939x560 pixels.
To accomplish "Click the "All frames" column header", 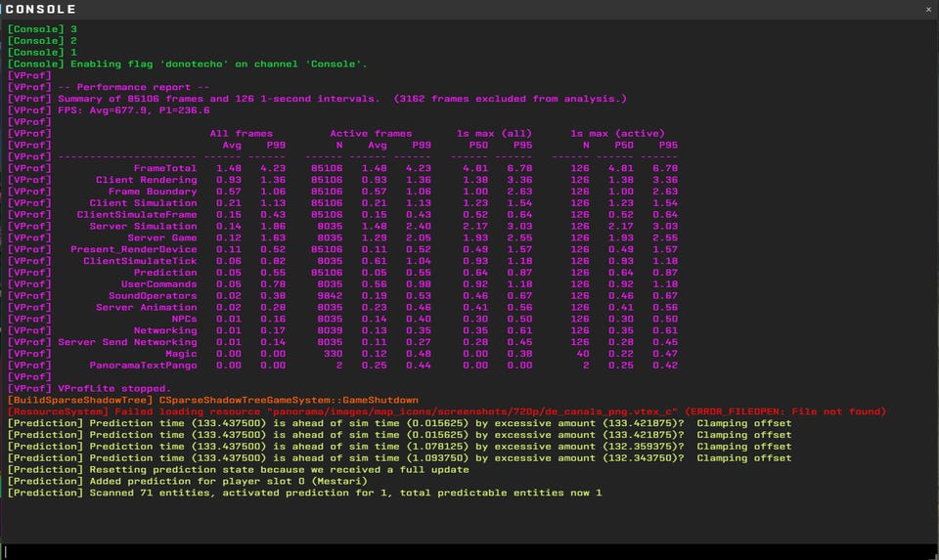I will [x=242, y=134].
